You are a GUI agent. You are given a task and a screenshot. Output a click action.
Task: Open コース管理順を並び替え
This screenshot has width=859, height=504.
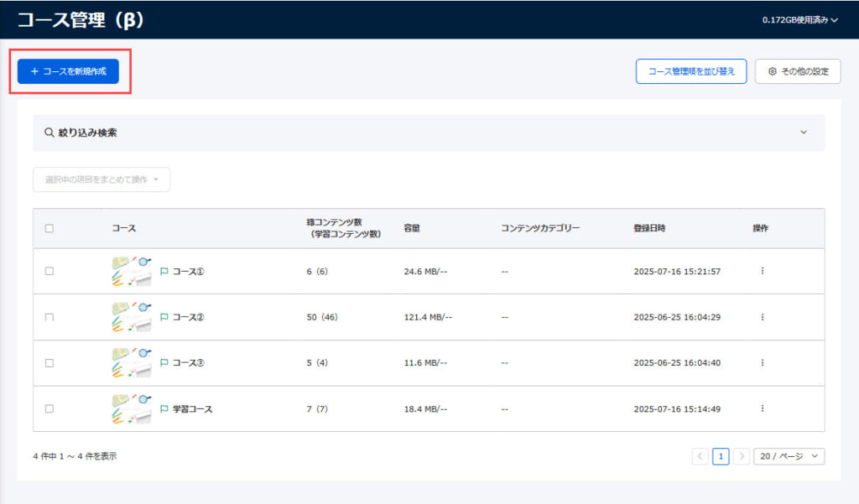691,71
